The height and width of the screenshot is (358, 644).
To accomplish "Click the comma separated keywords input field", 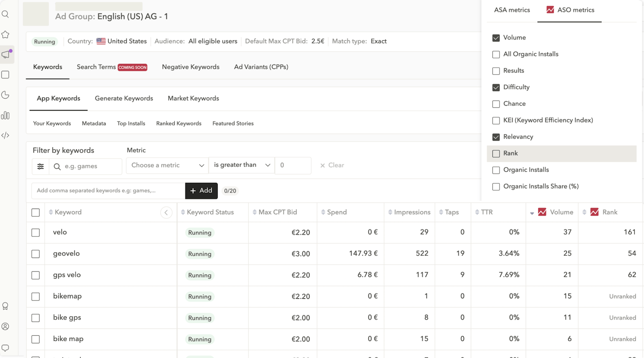I will [108, 191].
